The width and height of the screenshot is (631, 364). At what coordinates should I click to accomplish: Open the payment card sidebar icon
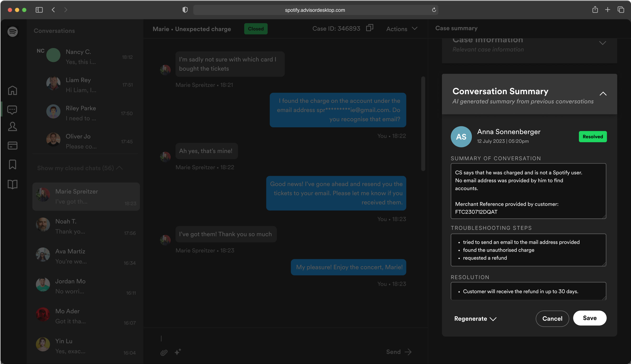[12, 145]
